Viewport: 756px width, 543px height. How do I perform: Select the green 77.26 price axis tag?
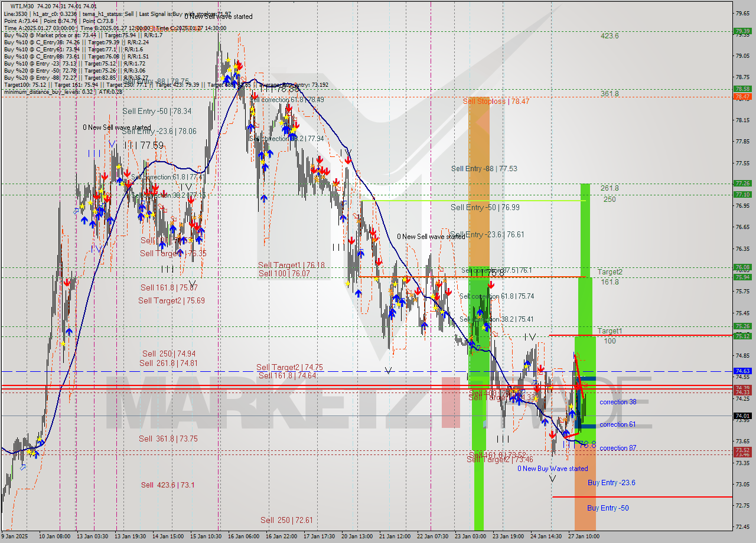(742, 184)
